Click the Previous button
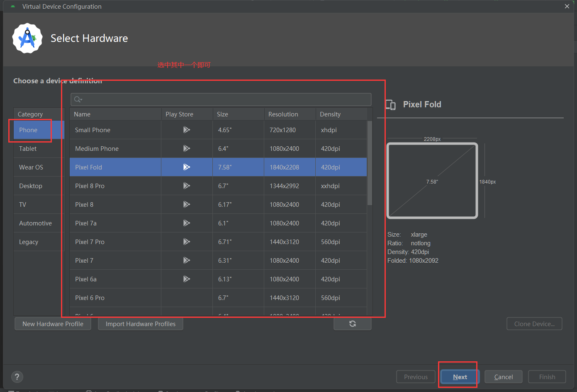Image resolution: width=577 pixels, height=392 pixels. (416, 377)
